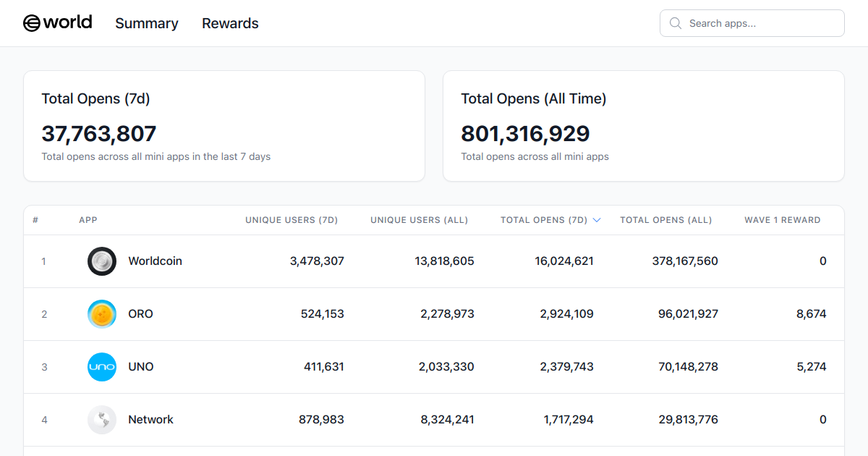The image size is (868, 456).
Task: Focus the Search apps field
Action: point(752,23)
